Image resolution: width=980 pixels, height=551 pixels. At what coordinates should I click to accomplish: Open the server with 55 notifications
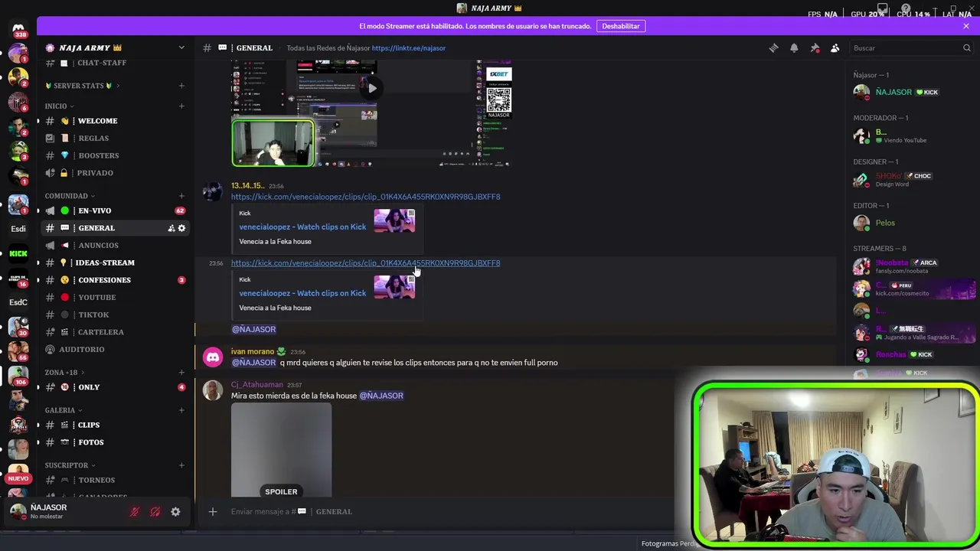click(x=18, y=351)
